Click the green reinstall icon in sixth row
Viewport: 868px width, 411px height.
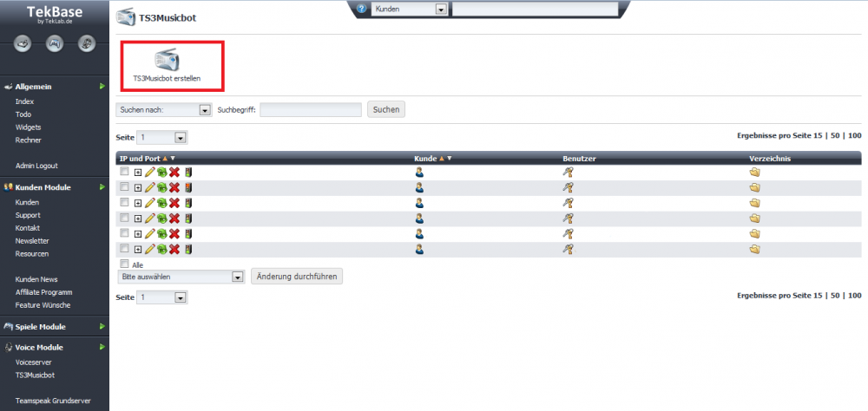click(161, 249)
